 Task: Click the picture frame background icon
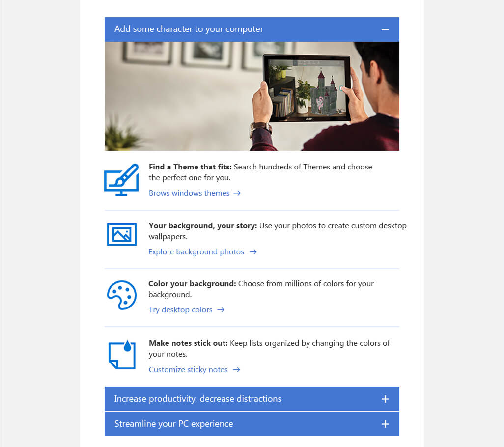(x=121, y=234)
